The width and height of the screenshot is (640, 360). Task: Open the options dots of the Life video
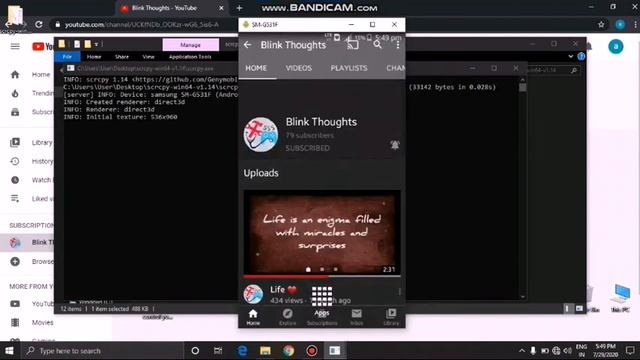point(399,291)
